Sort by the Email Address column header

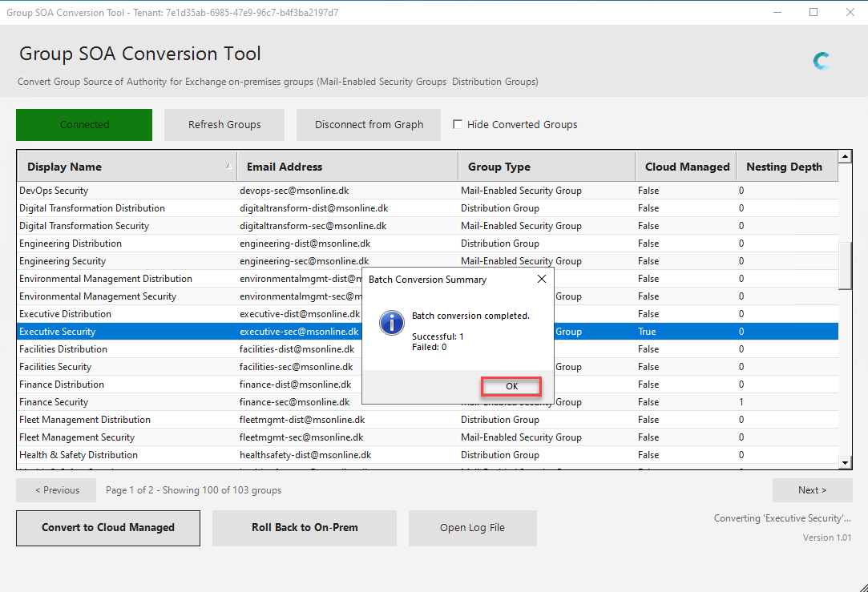pyautogui.click(x=347, y=167)
